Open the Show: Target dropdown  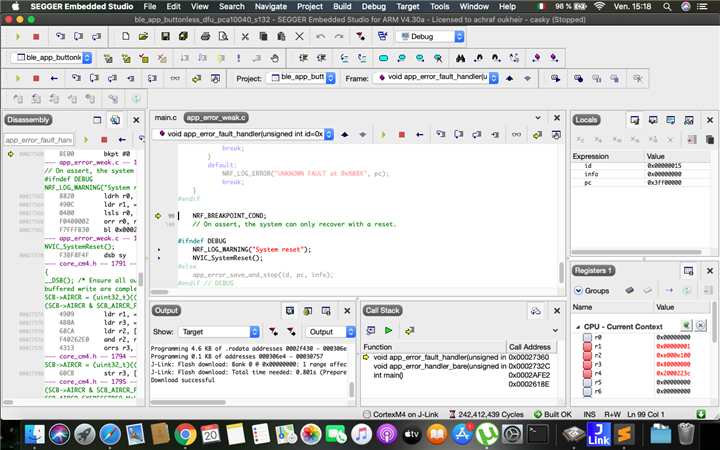click(219, 332)
